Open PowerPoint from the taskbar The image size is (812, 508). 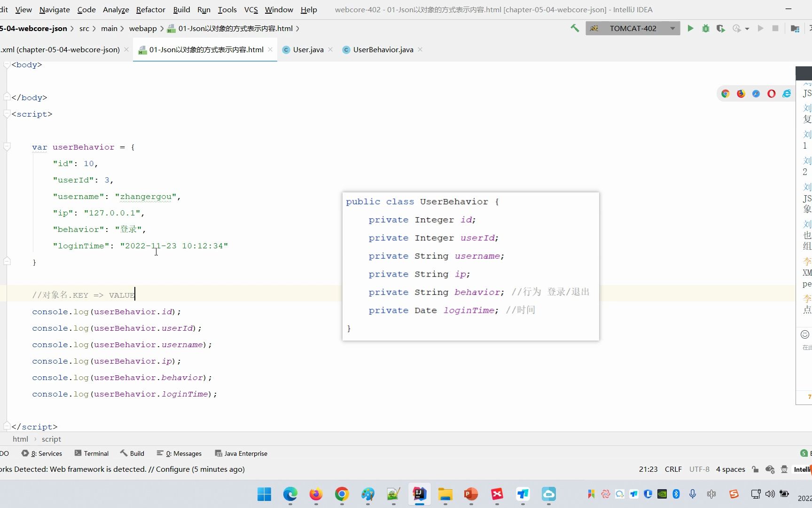click(x=471, y=494)
